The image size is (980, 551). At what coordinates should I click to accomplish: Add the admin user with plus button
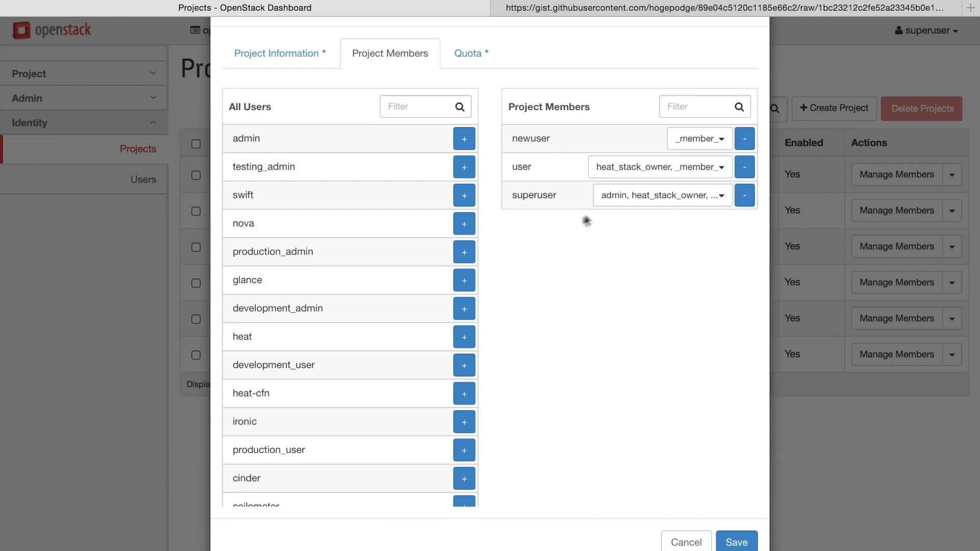[x=464, y=139]
